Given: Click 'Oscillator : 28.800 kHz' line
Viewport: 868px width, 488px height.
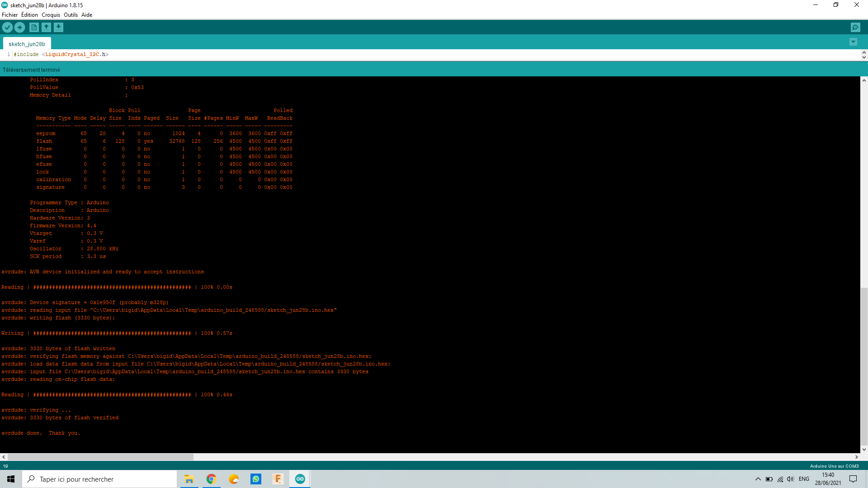Looking at the screenshot, I should tap(74, 249).
